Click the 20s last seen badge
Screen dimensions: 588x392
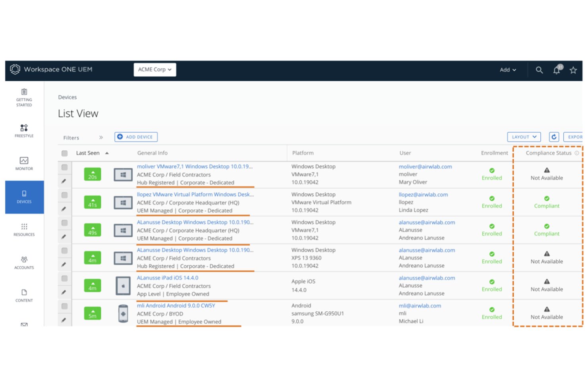point(93,174)
